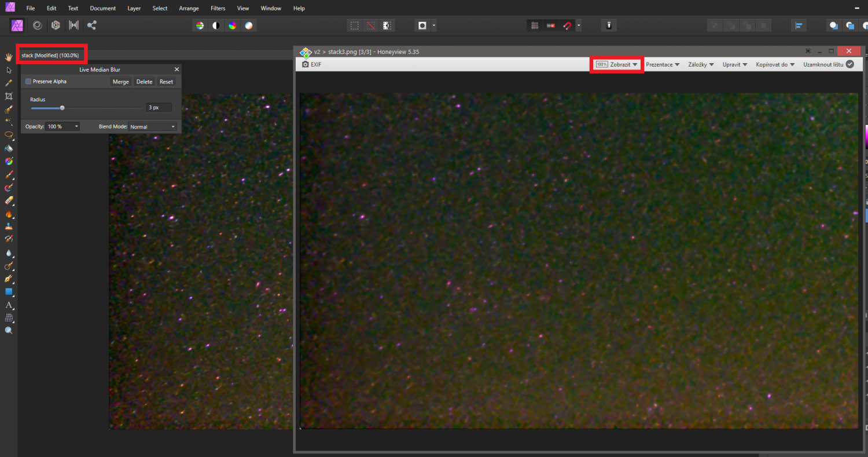The width and height of the screenshot is (868, 457).
Task: Select the Move tool
Action: tap(9, 70)
